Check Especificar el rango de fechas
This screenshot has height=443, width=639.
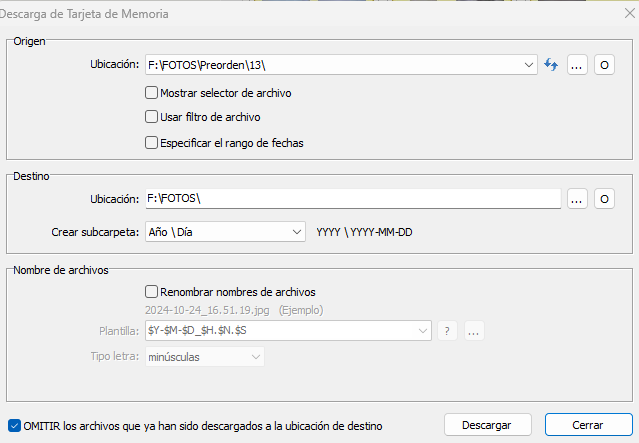[151, 143]
